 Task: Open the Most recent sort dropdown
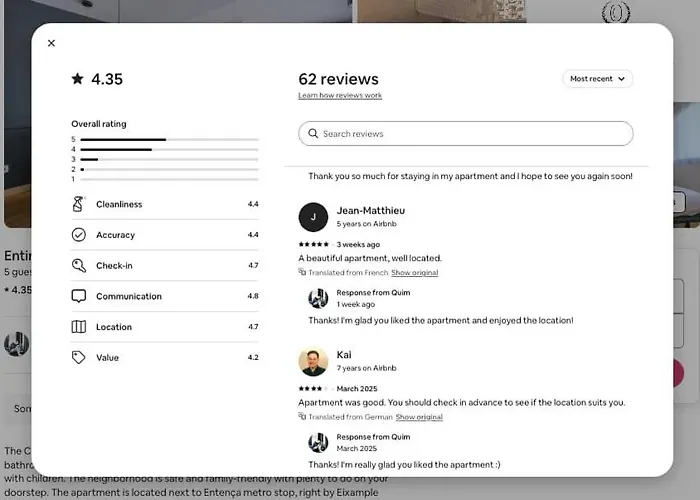(597, 79)
